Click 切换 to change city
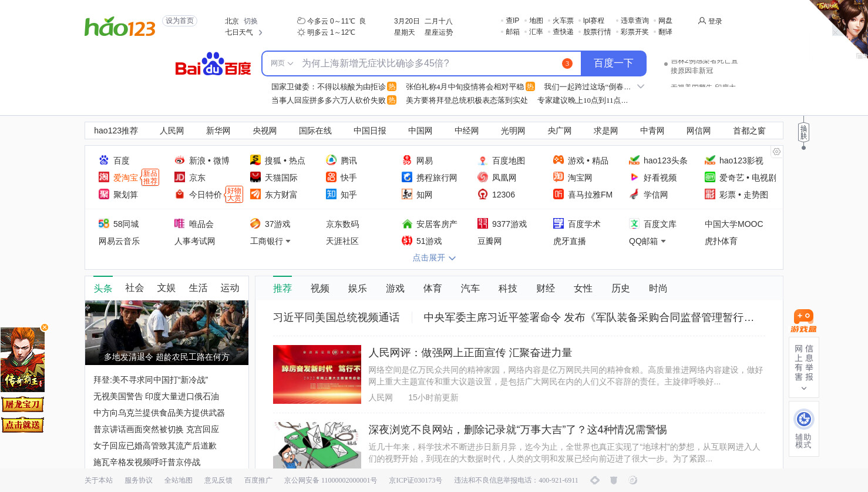Image resolution: width=868 pixels, height=492 pixels. 251,21
